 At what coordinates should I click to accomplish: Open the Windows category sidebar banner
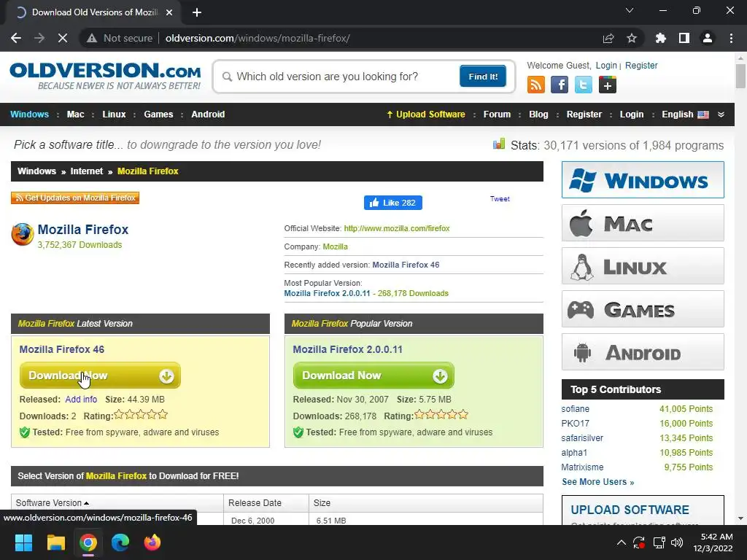click(x=643, y=180)
